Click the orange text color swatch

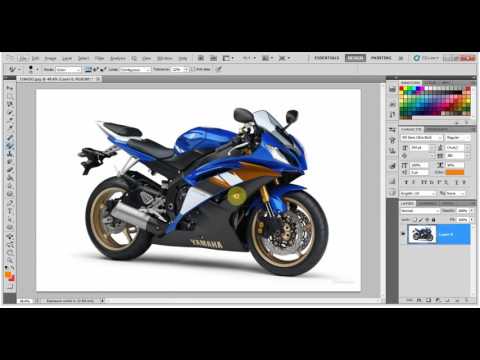point(455,172)
